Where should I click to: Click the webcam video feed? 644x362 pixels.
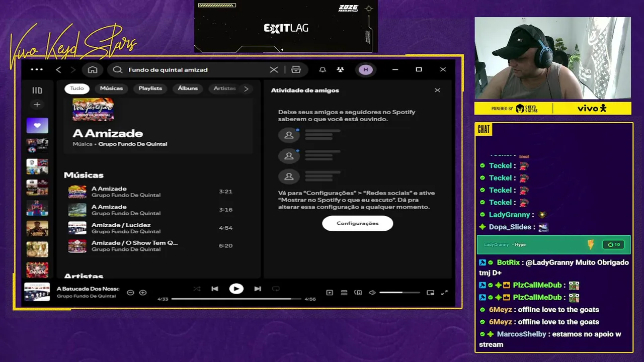552,58
